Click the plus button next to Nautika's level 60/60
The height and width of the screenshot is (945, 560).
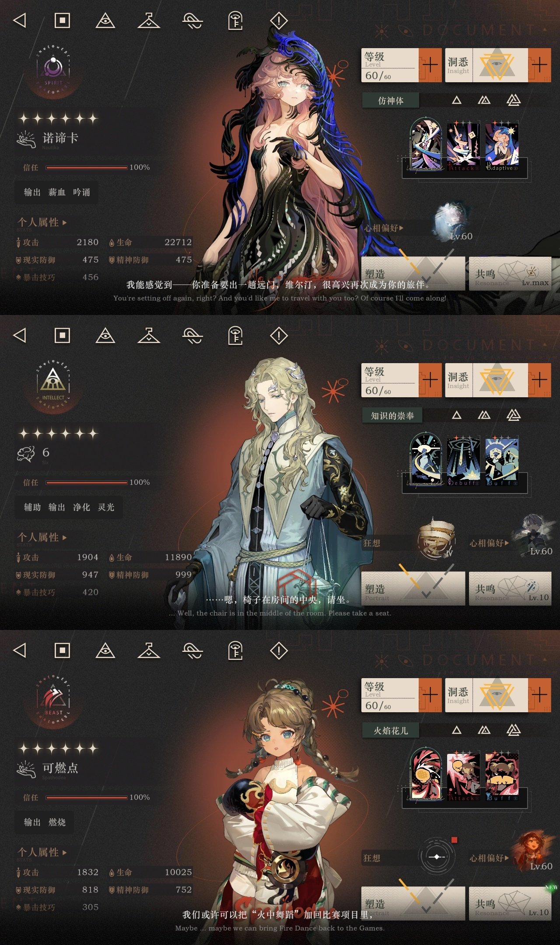pyautogui.click(x=430, y=65)
